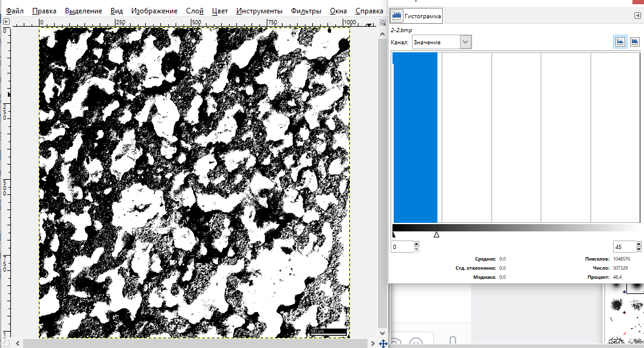Click the emoji smiley icon at the bottom
The width and height of the screenshot is (644, 348).
416,343
